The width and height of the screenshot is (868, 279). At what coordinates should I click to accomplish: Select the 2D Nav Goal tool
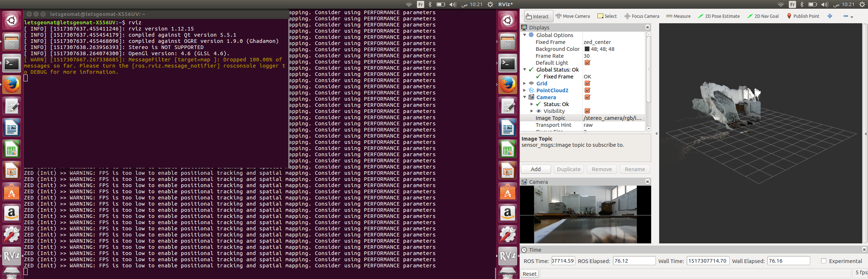(x=763, y=16)
